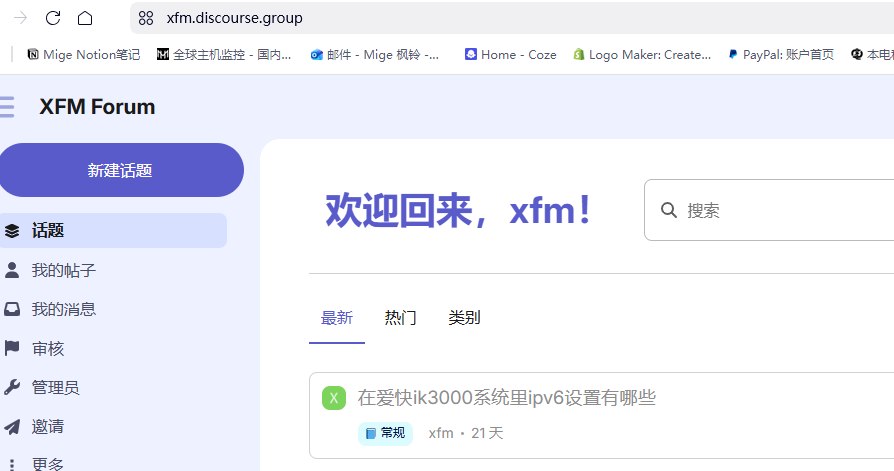
Task: Click the magnifier icon in search box
Action: click(669, 210)
